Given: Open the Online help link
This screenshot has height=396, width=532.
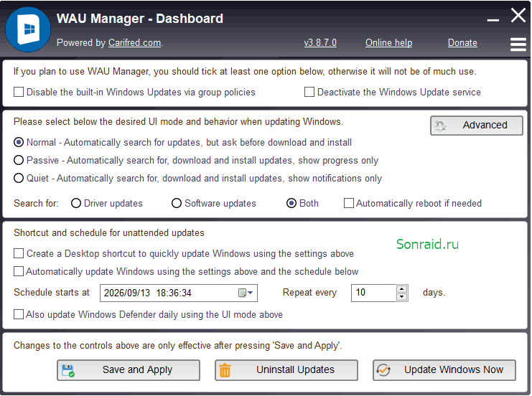Looking at the screenshot, I should pyautogui.click(x=389, y=43).
